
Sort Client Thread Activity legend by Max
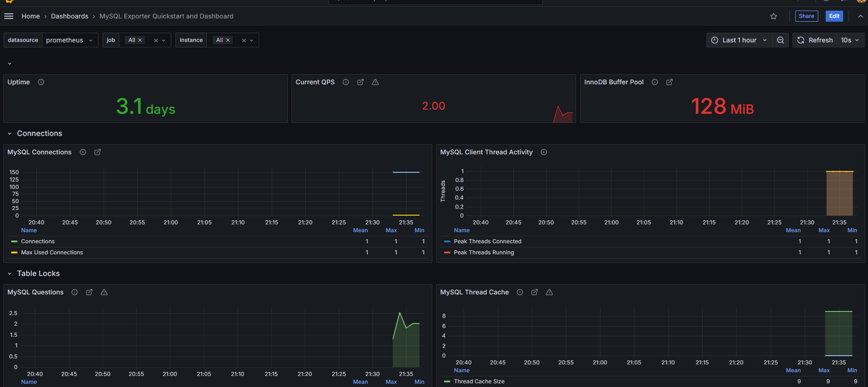pos(824,230)
